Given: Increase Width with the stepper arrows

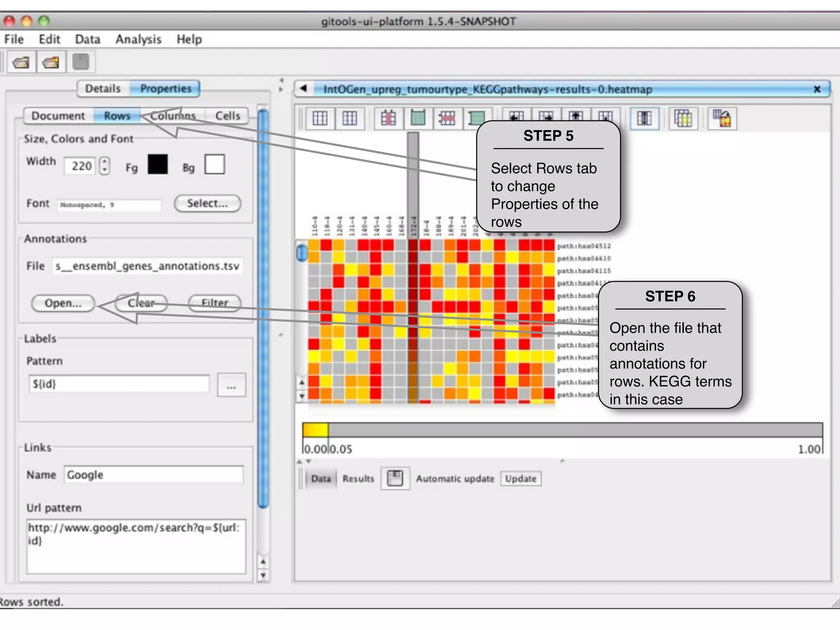Looking at the screenshot, I should (x=105, y=162).
